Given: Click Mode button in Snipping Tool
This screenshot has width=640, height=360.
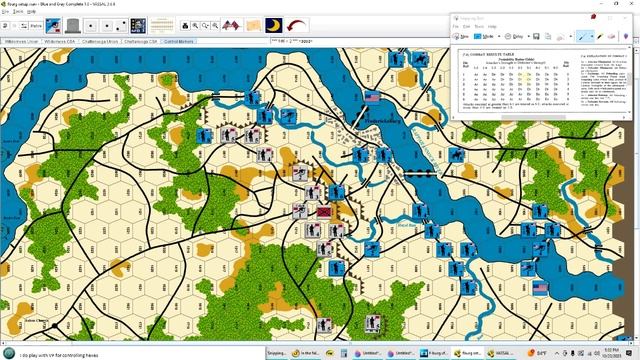Looking at the screenshot, I should (484, 36).
